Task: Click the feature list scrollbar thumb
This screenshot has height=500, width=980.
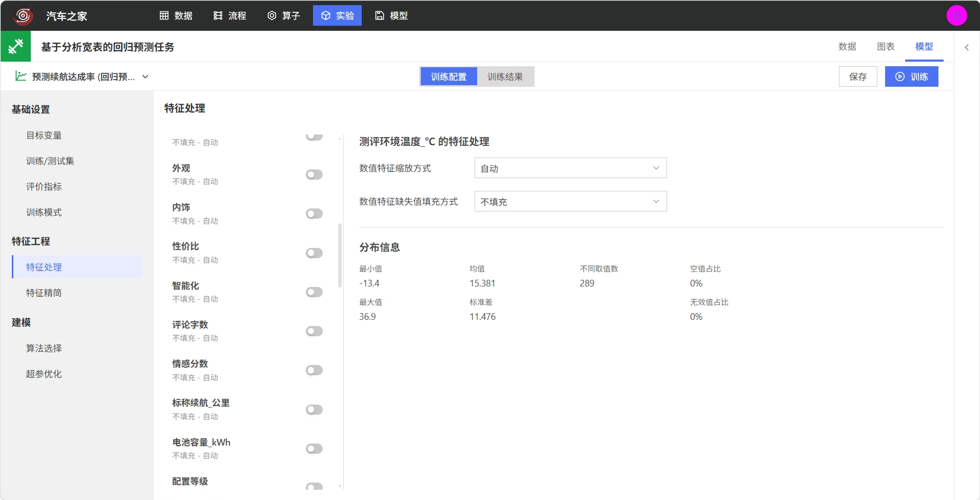Action: [x=340, y=255]
